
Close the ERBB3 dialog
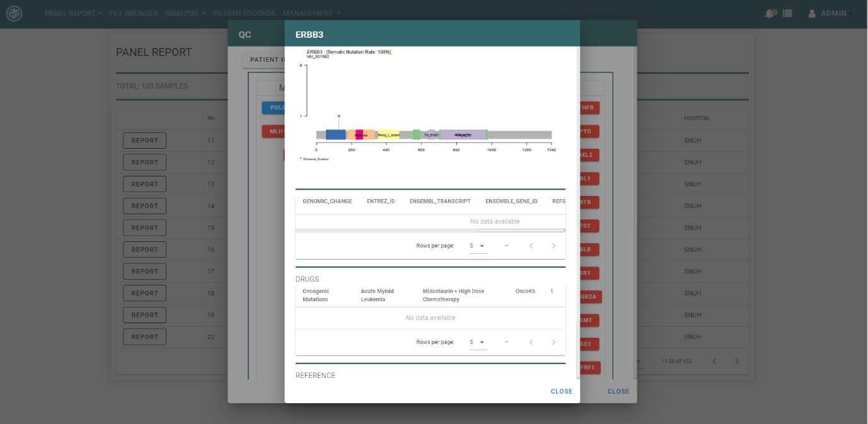[x=561, y=391]
